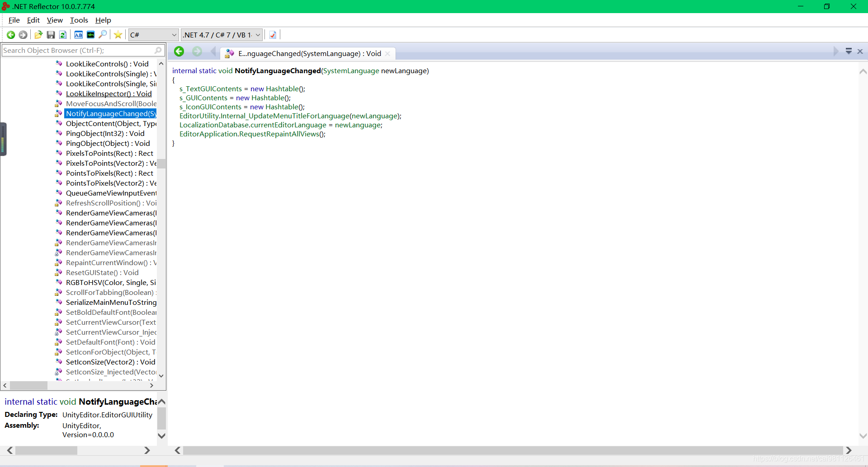The image size is (868, 467).
Task: Select PingObject(Object) : Void entry
Action: click(108, 143)
